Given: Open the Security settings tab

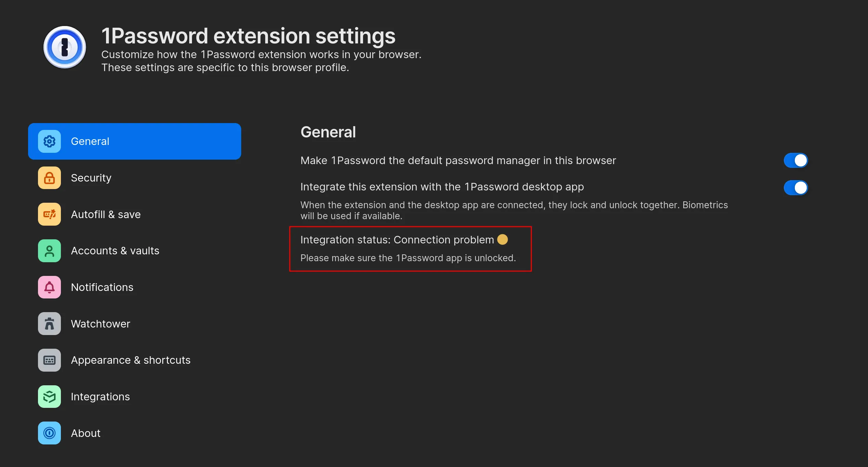Looking at the screenshot, I should (x=91, y=178).
